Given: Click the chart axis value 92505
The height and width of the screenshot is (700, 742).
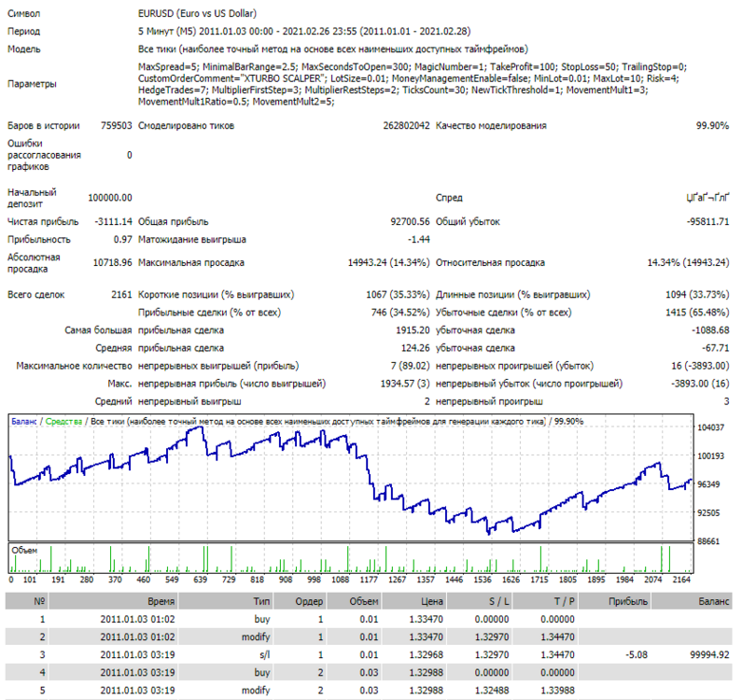Looking at the screenshot, I should (709, 512).
